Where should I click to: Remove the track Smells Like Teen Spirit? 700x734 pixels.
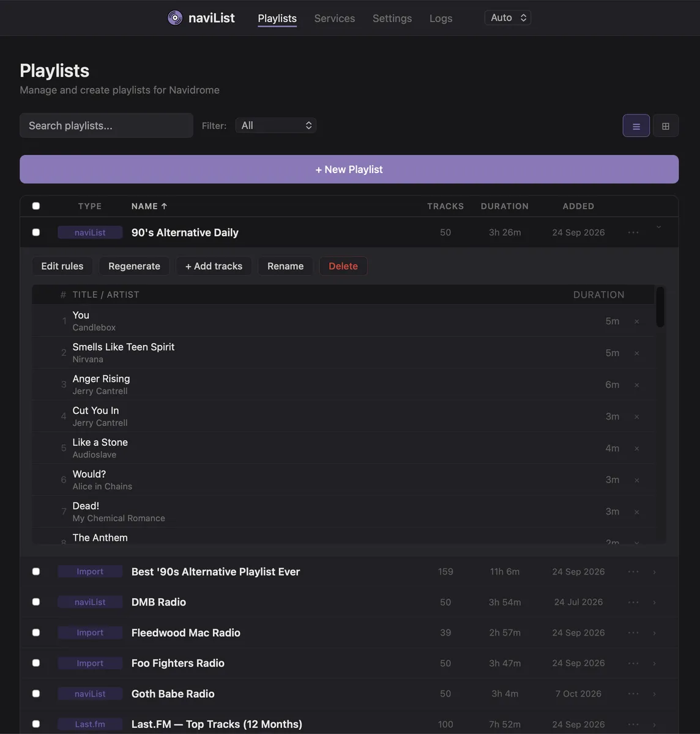pyautogui.click(x=636, y=353)
